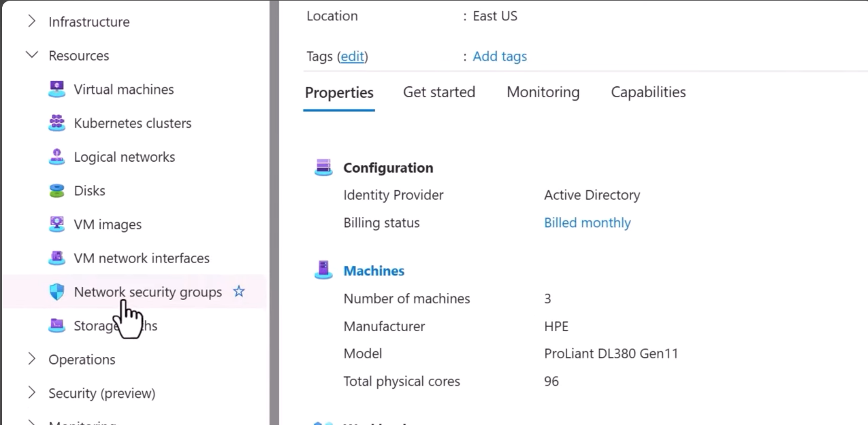Switch to the Monitoring tab
This screenshot has height=425, width=868.
tap(543, 92)
